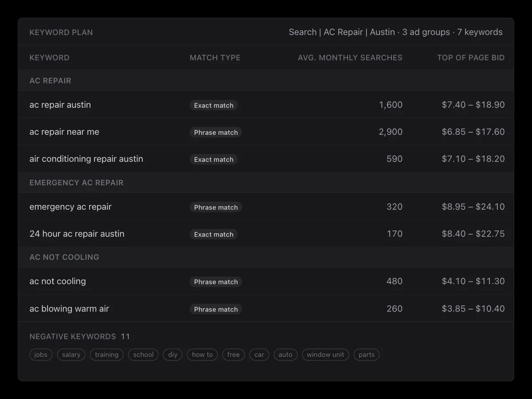Click keyword 'ac blowing warm air'
The image size is (532, 399).
69,309
